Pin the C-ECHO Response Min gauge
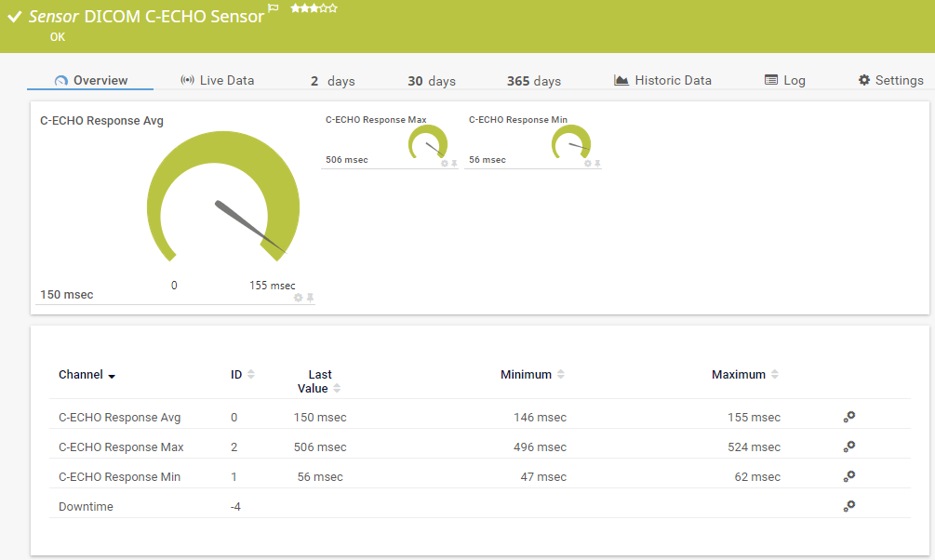 tap(597, 164)
